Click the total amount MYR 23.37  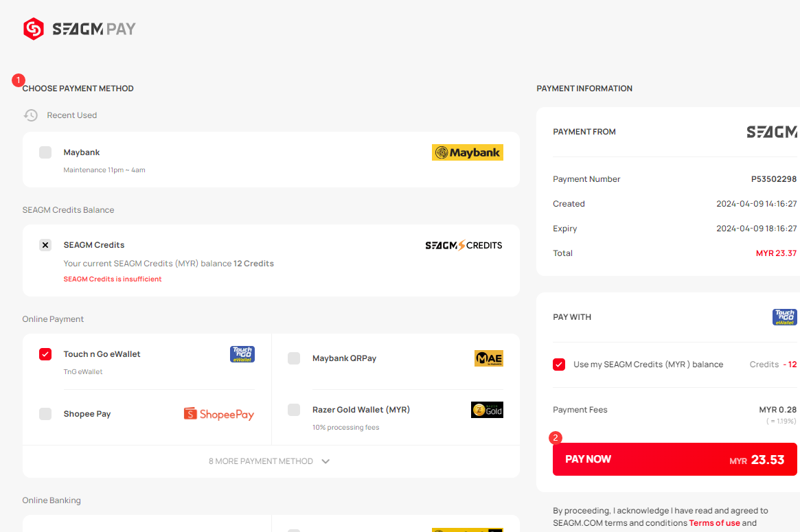coord(776,253)
